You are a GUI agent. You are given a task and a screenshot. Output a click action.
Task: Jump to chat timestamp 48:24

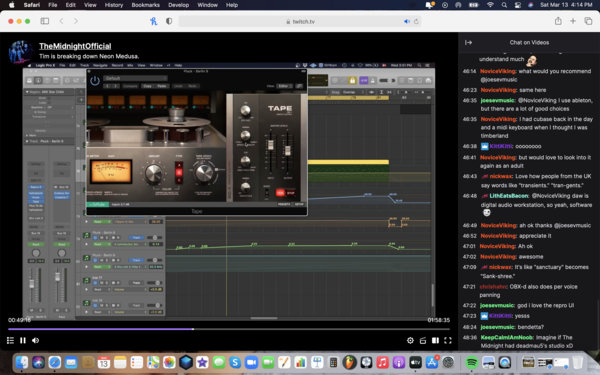(470, 327)
